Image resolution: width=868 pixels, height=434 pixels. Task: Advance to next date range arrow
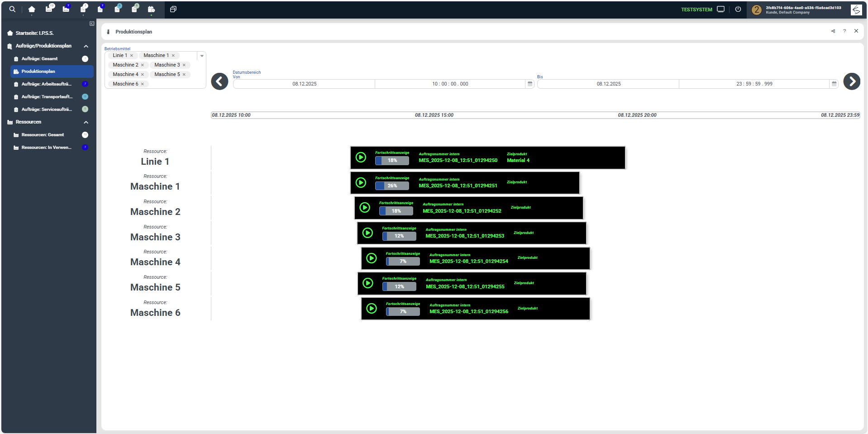[851, 81]
